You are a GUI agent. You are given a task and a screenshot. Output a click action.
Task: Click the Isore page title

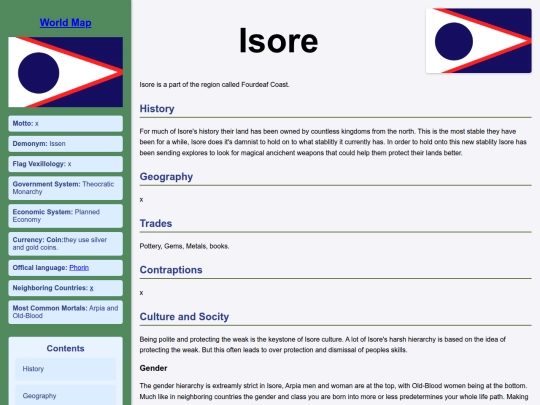[x=278, y=41]
